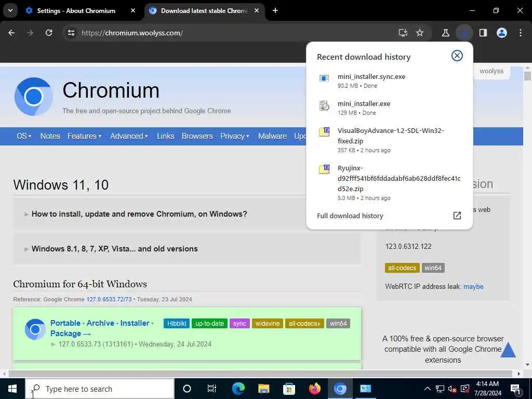Image resolution: width=532 pixels, height=399 pixels.
Task: Click the up-to-date tag
Action: [x=209, y=323]
